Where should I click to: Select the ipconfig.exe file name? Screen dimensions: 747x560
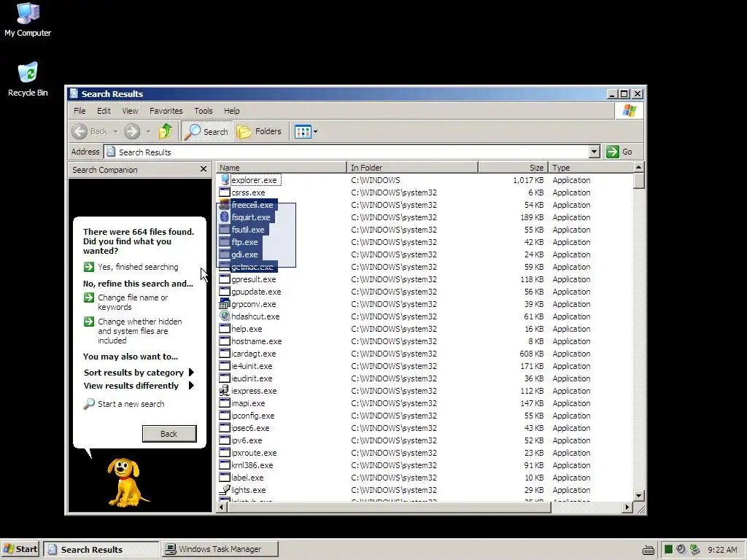(x=252, y=416)
